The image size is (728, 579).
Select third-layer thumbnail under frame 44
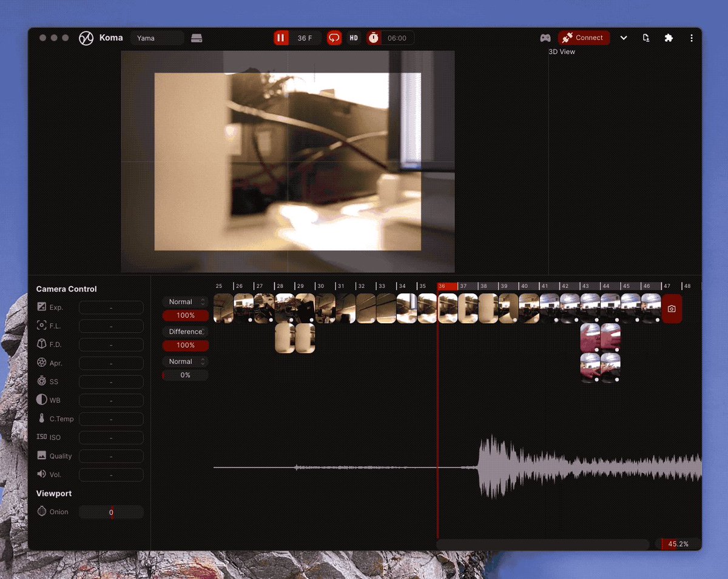click(x=610, y=368)
